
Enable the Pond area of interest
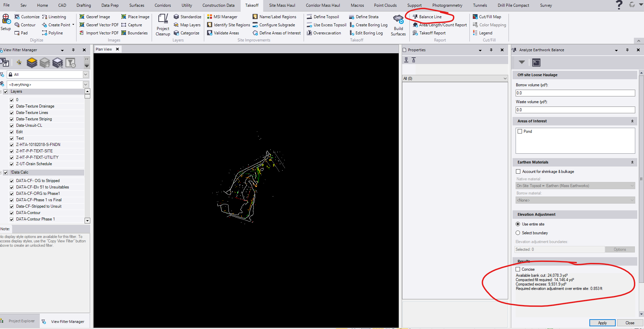(x=520, y=131)
